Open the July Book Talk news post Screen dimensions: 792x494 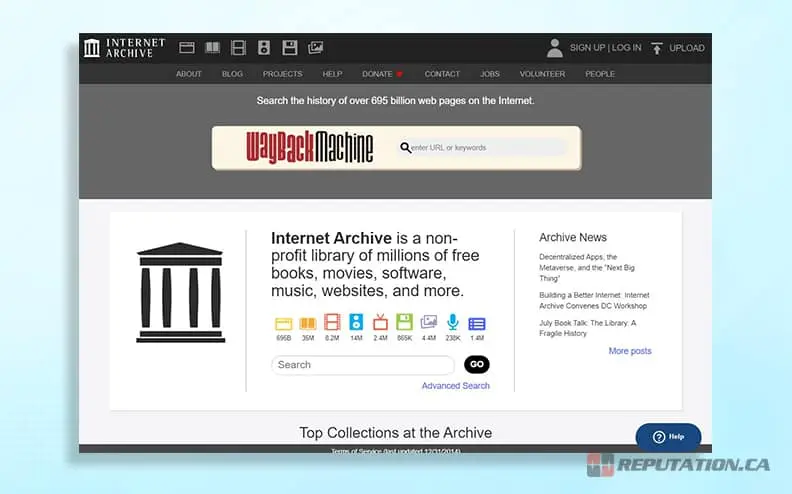587,328
